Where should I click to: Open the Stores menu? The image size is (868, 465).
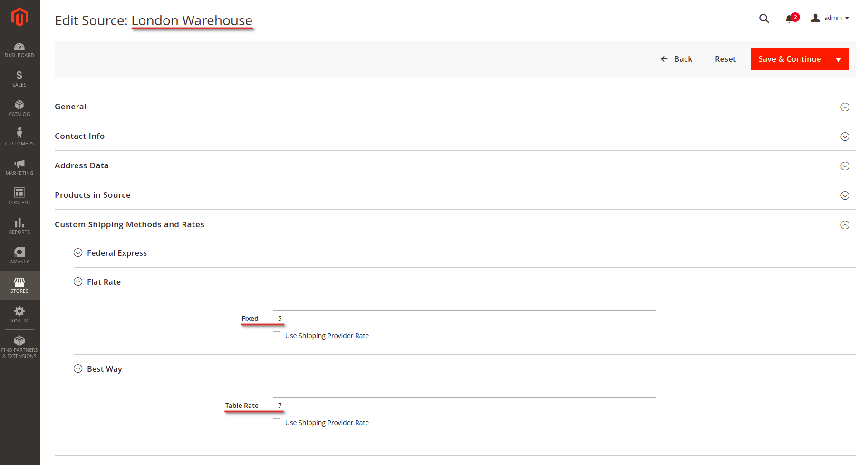(19, 285)
